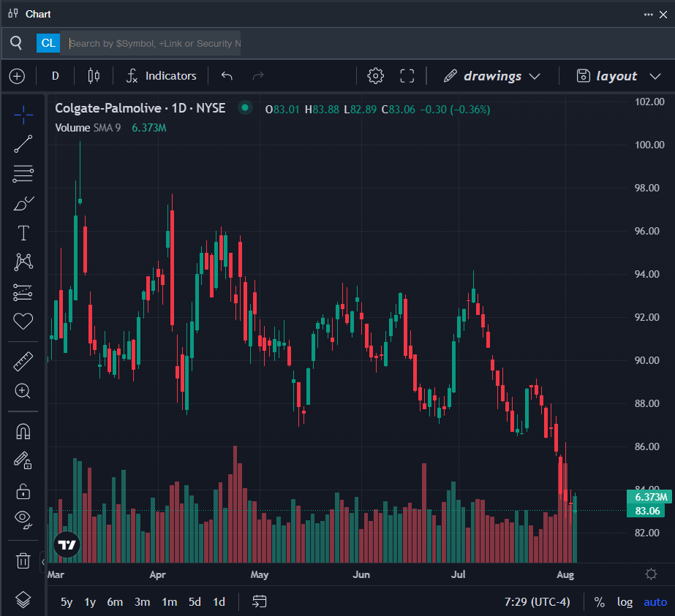Remove drawings with the trash icon
The height and width of the screenshot is (616, 675).
23,560
